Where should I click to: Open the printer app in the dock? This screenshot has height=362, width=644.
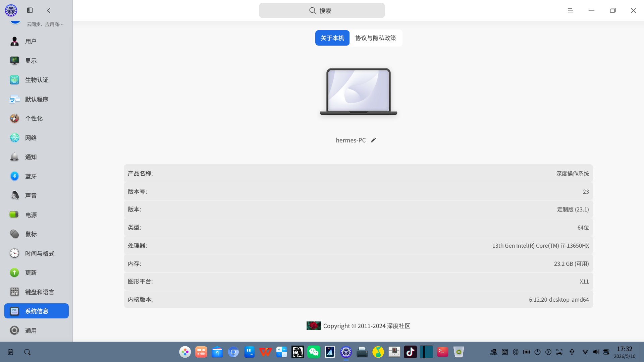pyautogui.click(x=362, y=352)
